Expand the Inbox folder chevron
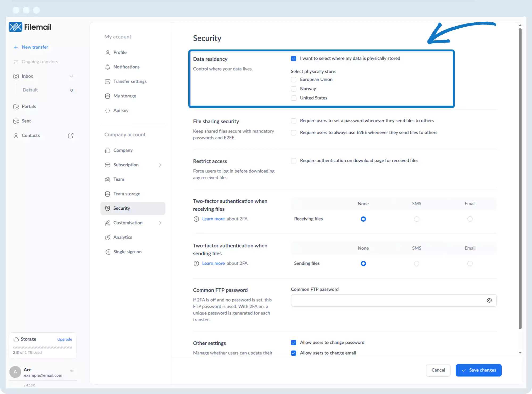The height and width of the screenshot is (394, 532). (x=71, y=76)
